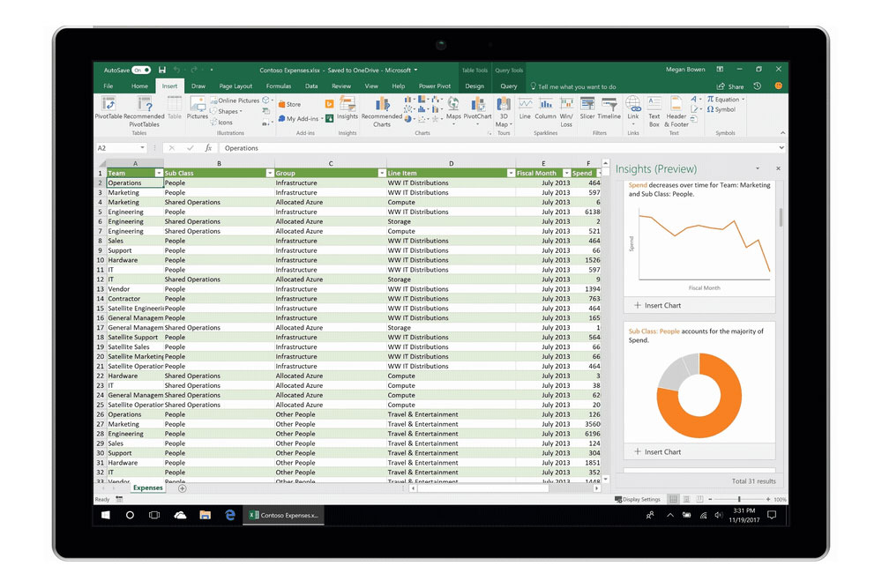882x588 pixels.
Task: Select the Expenses sheet tab
Action: [148, 488]
